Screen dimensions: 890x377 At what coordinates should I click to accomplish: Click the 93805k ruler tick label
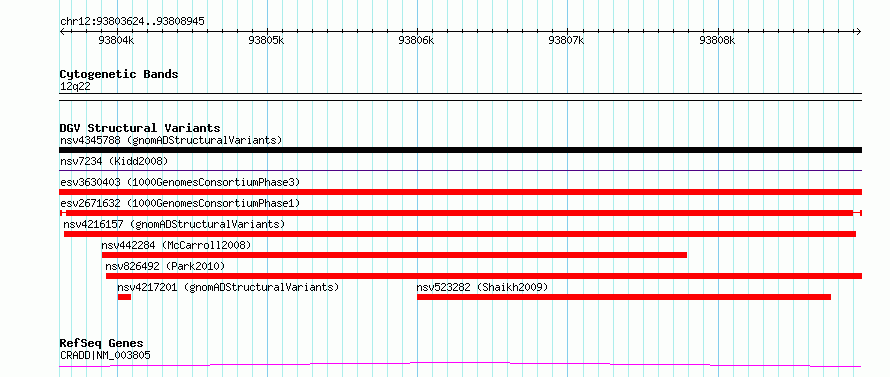[x=266, y=40]
